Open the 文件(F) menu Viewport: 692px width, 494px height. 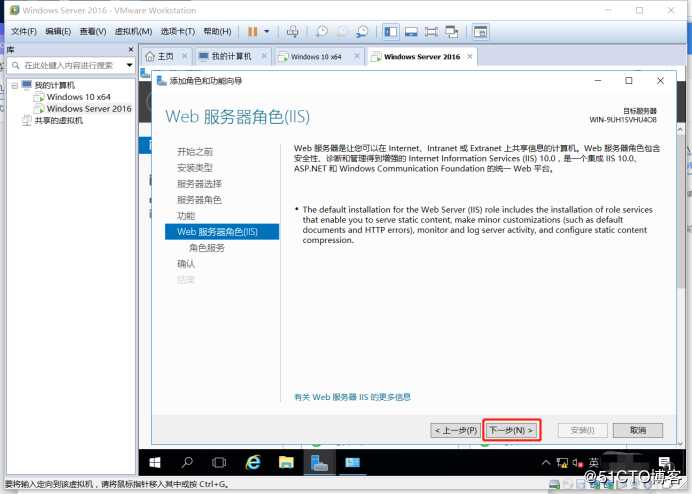23,32
